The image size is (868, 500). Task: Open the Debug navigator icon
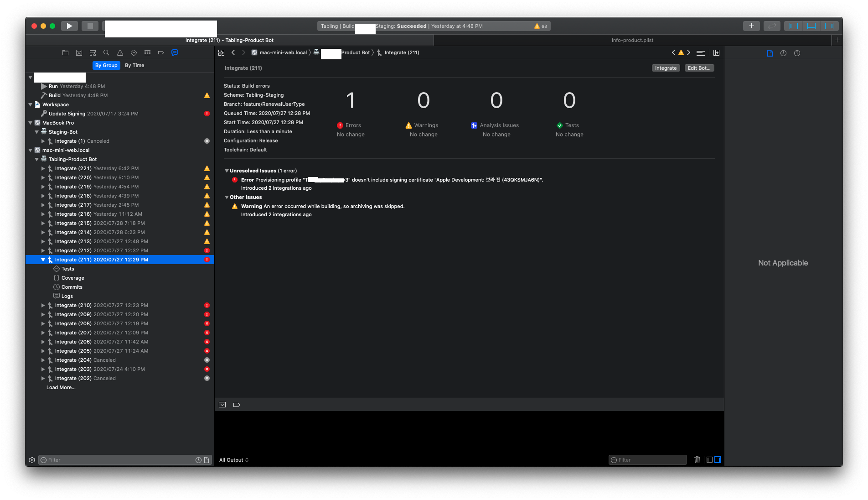147,53
